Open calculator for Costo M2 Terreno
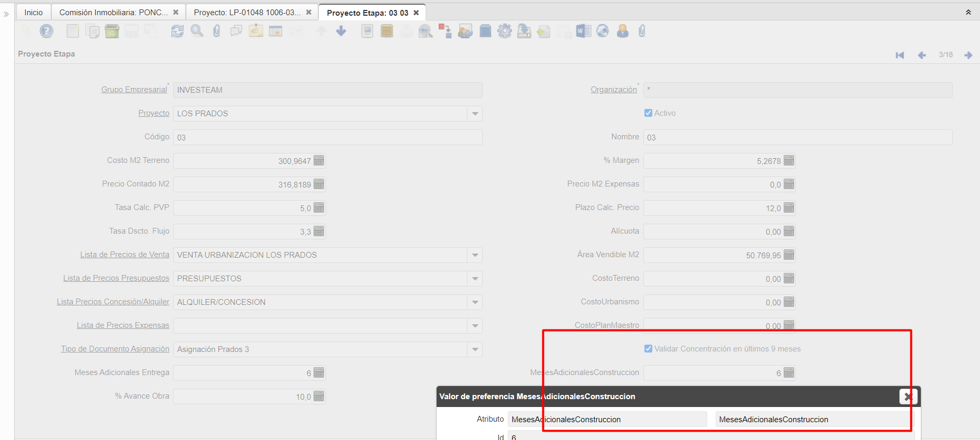The height and width of the screenshot is (440, 980). (x=319, y=161)
